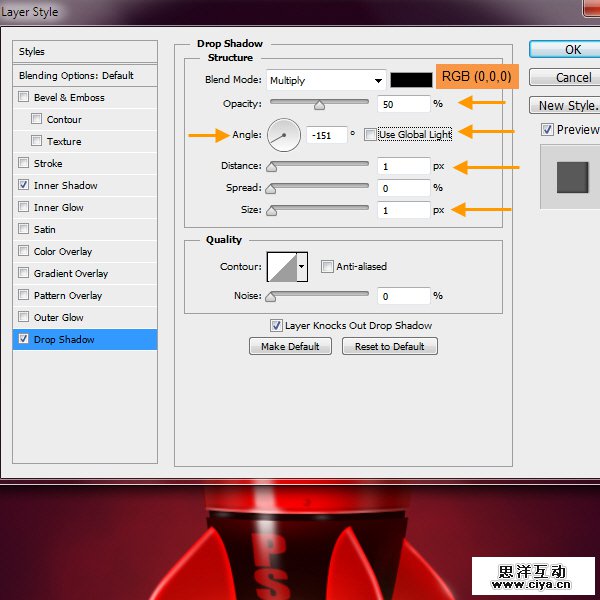
Task: Select the Stroke effect label
Action: 48,163
